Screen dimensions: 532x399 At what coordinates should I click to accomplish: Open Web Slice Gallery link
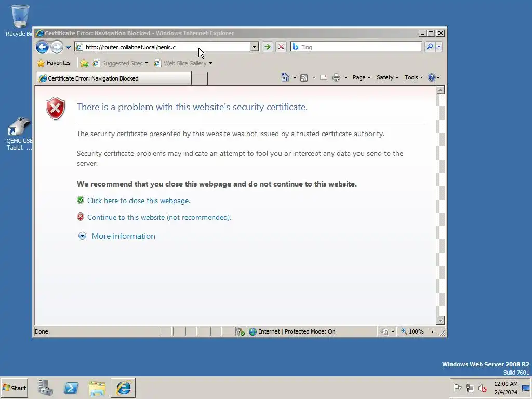tap(180, 63)
